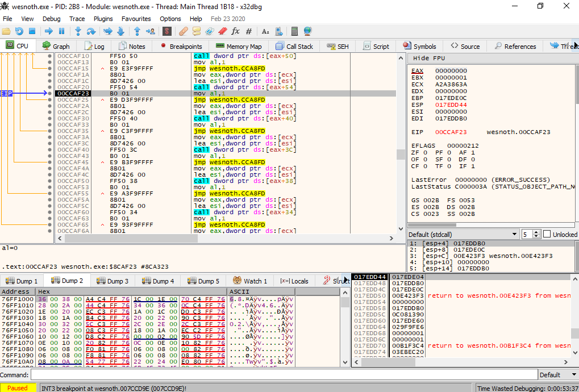Toggle breakpoint dot at address 00CCAF30
The width and height of the screenshot is (579, 392).
coord(50,119)
